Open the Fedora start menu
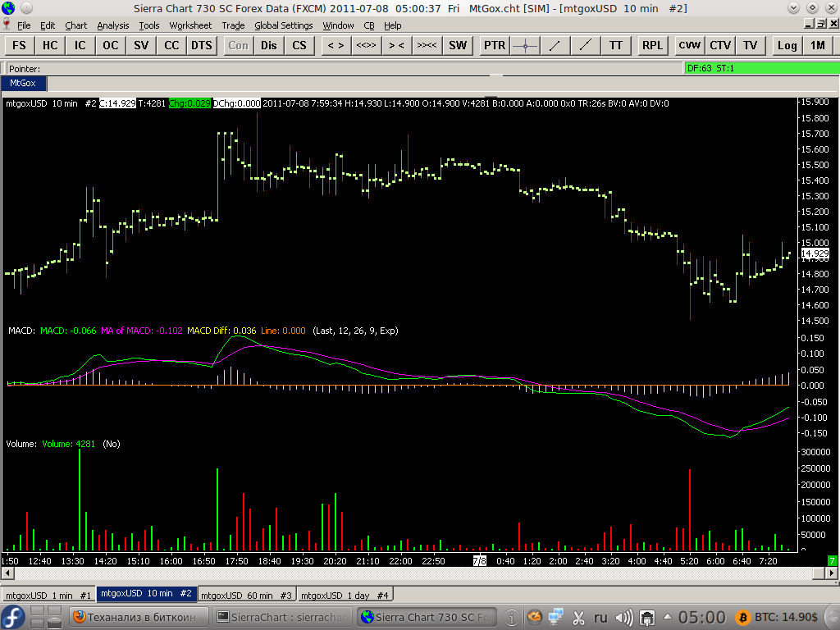 coord(13,617)
